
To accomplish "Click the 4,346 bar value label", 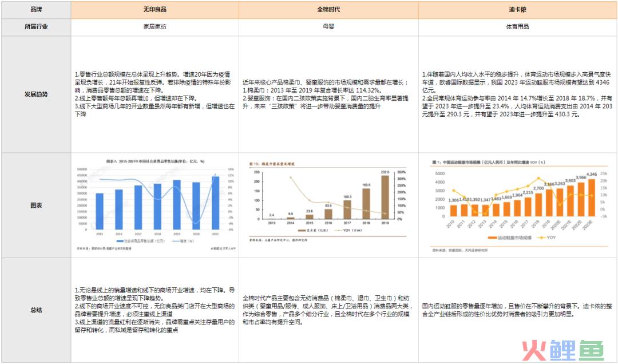I will pos(592,175).
